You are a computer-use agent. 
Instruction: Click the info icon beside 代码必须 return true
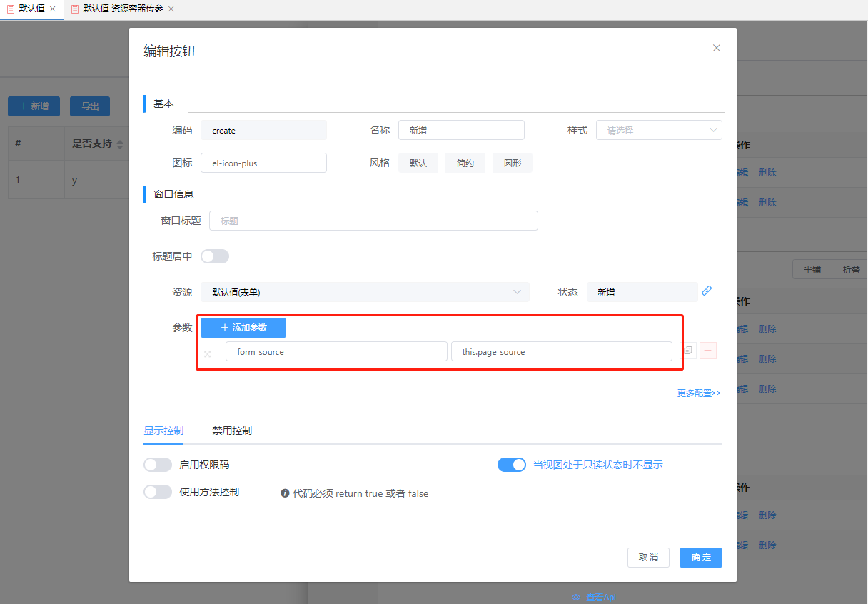285,493
